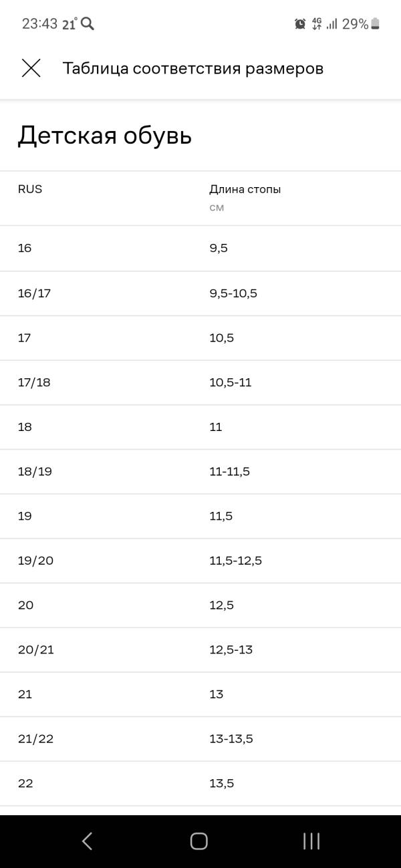Select the RUS column header
The image size is (401, 868).
point(30,189)
